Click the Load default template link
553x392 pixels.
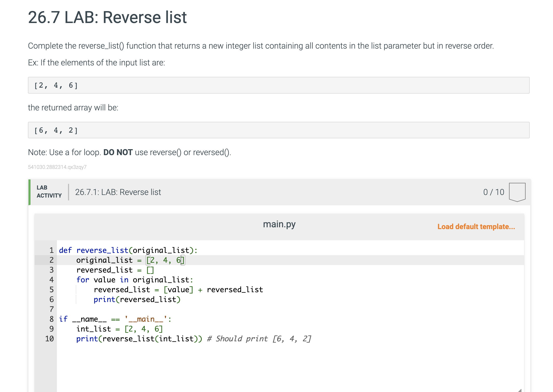point(476,227)
